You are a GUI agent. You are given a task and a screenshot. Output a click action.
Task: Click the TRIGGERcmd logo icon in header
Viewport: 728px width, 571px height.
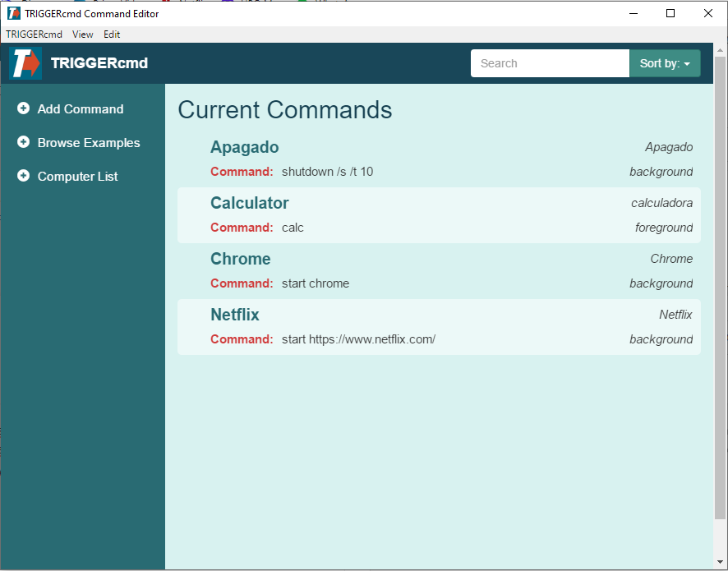click(x=25, y=63)
